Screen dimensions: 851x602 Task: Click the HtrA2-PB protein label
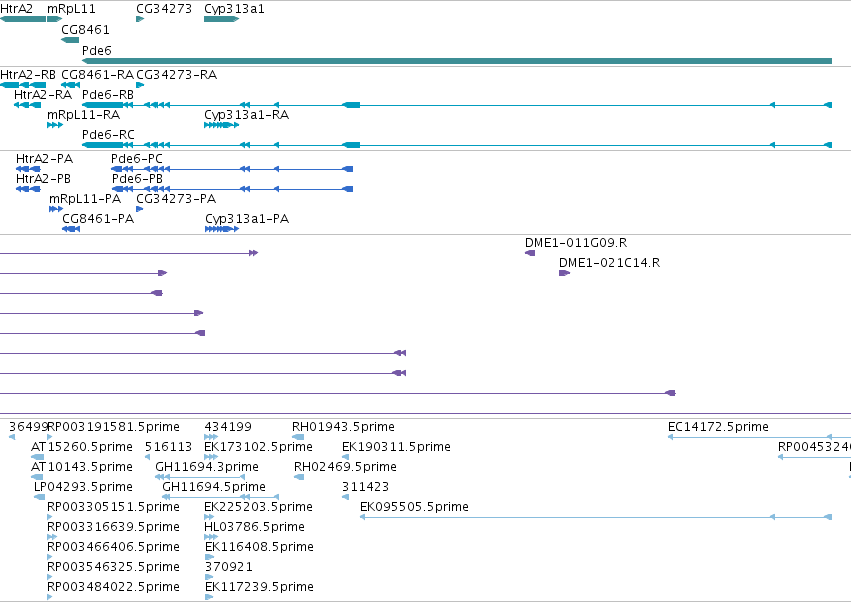tap(43, 179)
